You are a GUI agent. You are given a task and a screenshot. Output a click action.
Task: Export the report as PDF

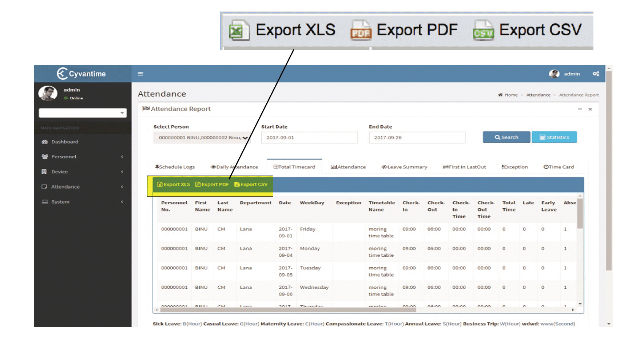click(212, 185)
